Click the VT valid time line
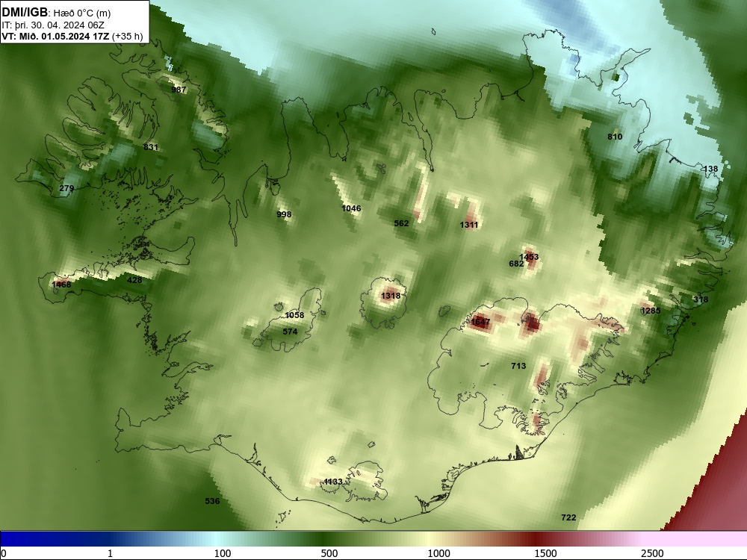Image resolution: width=747 pixels, height=560 pixels. point(72,36)
